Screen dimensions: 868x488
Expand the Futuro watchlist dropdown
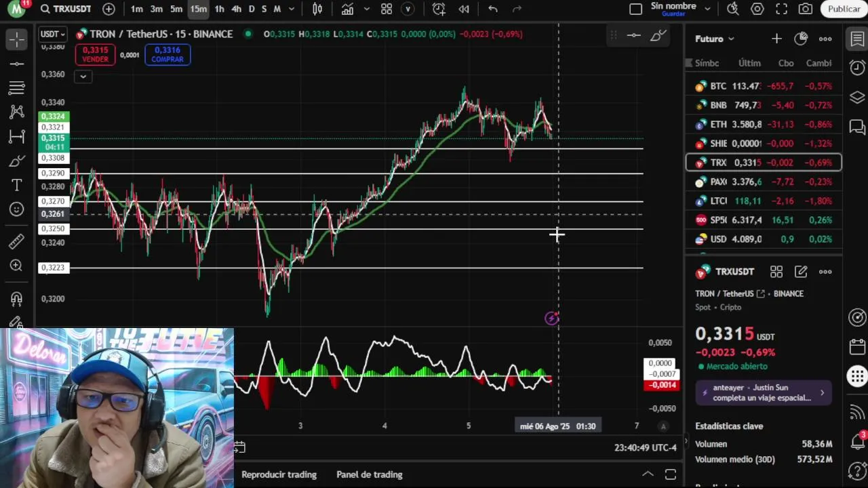[x=715, y=39]
